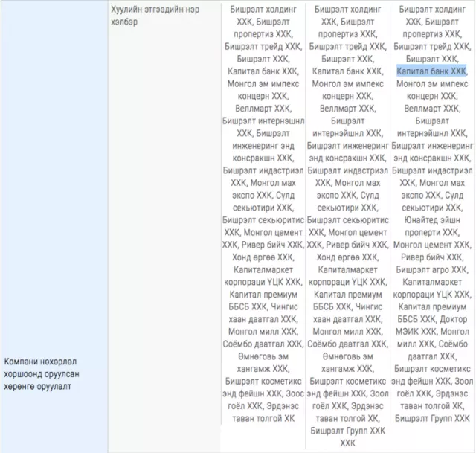Screen dimensions: 476x453
Task: Select the "Бишрэлт агро ХХК" entry
Action: [432, 269]
